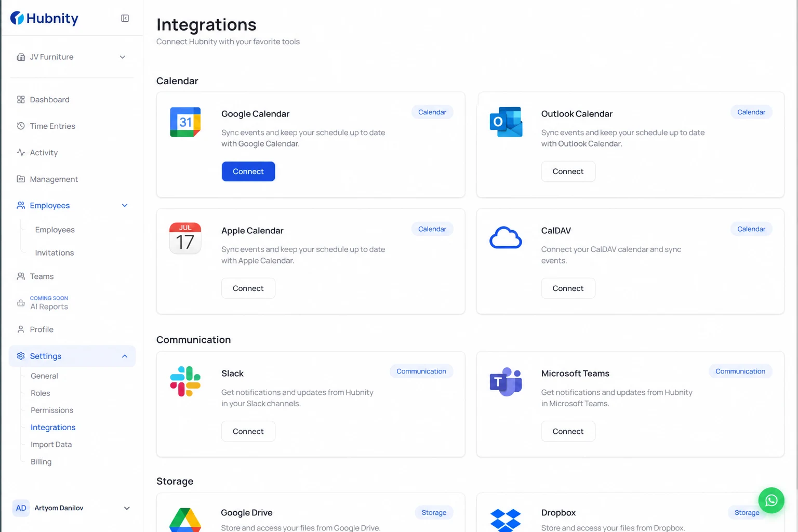
Task: Connect Apple Calendar
Action: click(248, 288)
